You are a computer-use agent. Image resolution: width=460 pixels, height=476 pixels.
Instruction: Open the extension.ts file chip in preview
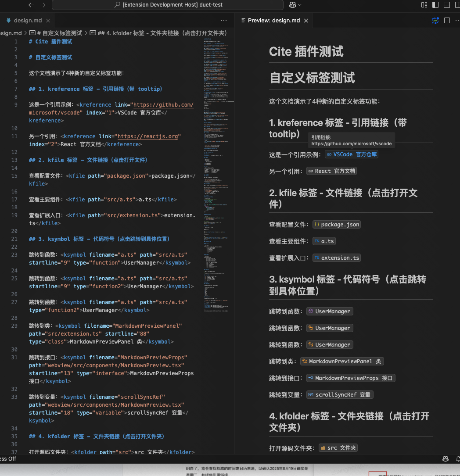(x=336, y=258)
